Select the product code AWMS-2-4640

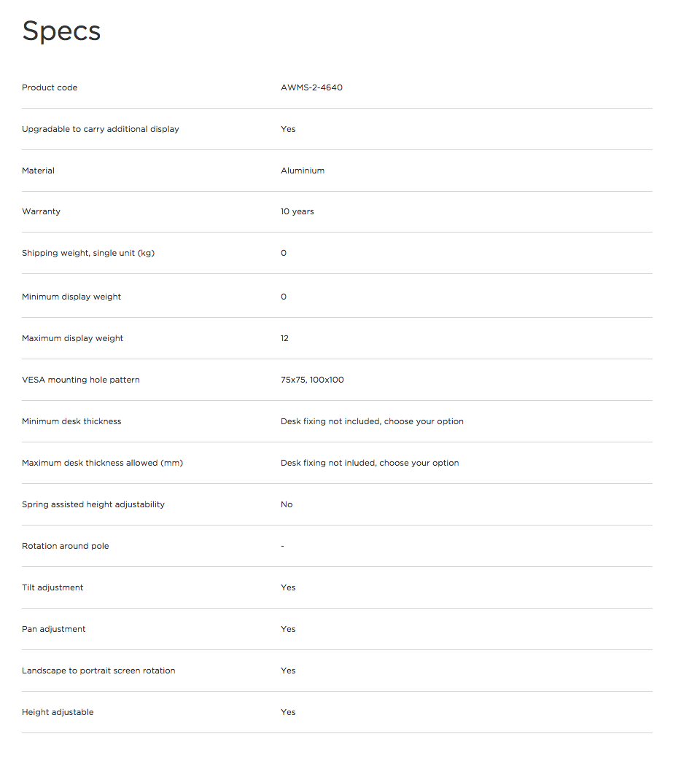311,87
